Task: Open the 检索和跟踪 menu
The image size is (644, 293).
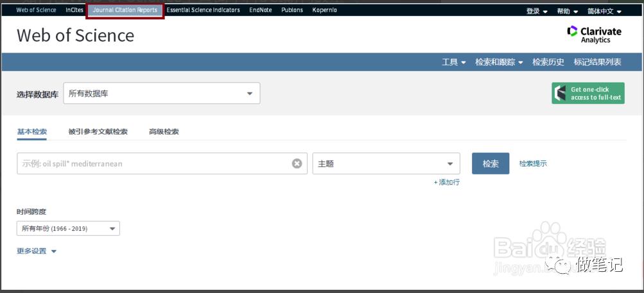Action: [x=499, y=62]
